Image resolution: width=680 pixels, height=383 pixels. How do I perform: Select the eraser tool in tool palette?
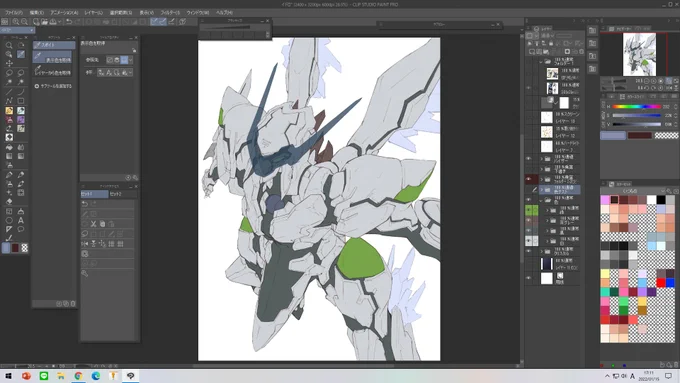point(9,201)
